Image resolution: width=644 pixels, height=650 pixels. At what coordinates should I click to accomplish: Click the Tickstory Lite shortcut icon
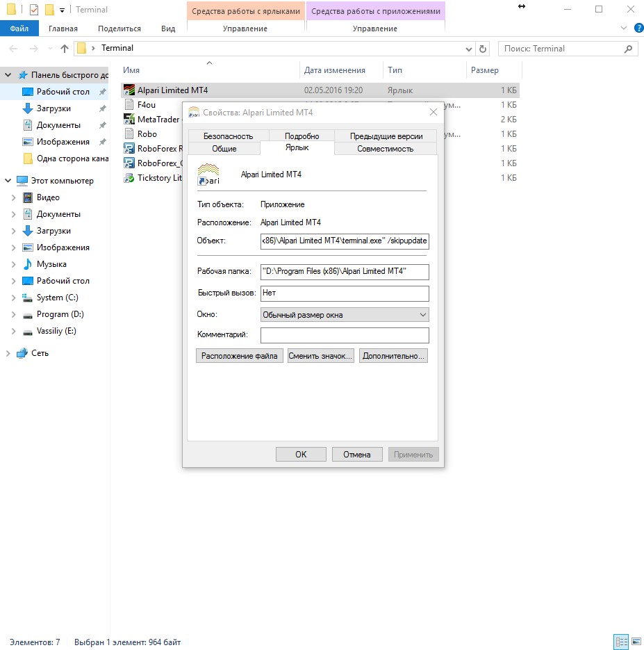point(129,178)
